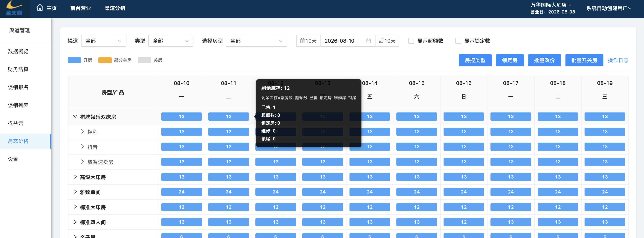Open the 万华国际大酒店 hotel switcher
This screenshot has height=238, width=644.
coord(551,5)
